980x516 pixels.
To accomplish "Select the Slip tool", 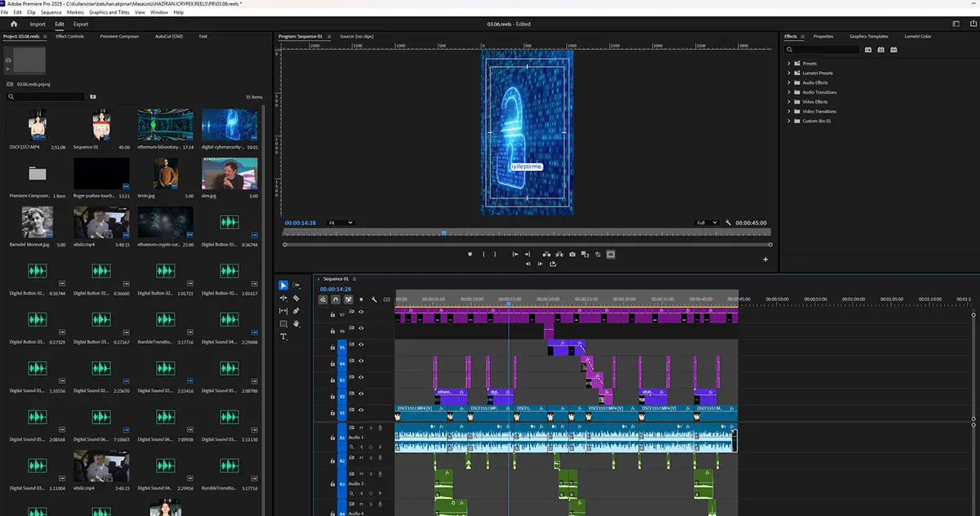I will coord(283,311).
